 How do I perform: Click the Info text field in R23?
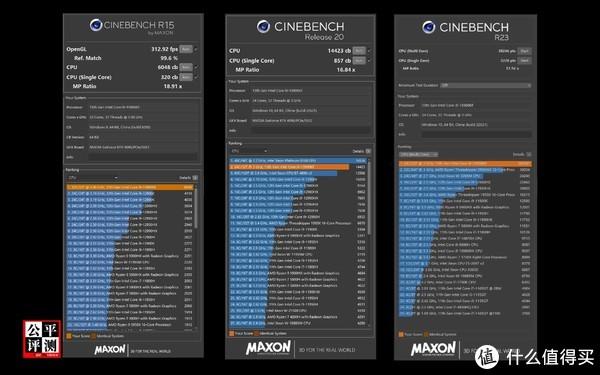point(476,134)
